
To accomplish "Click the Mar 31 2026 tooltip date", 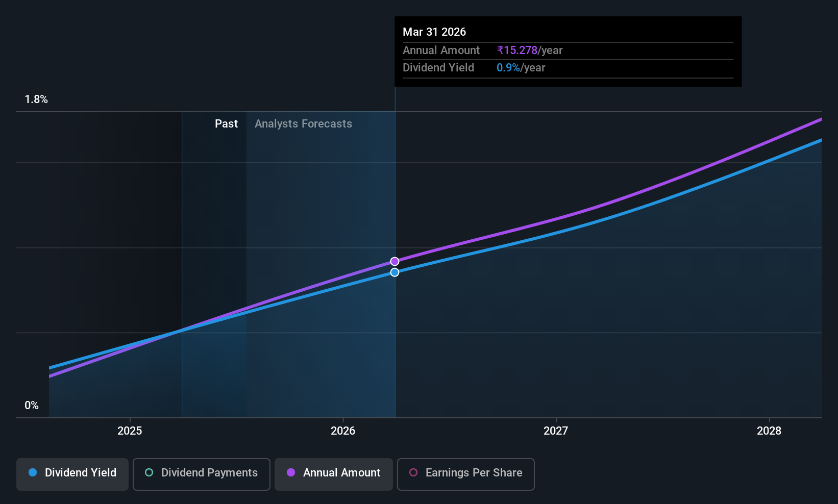I will point(434,32).
